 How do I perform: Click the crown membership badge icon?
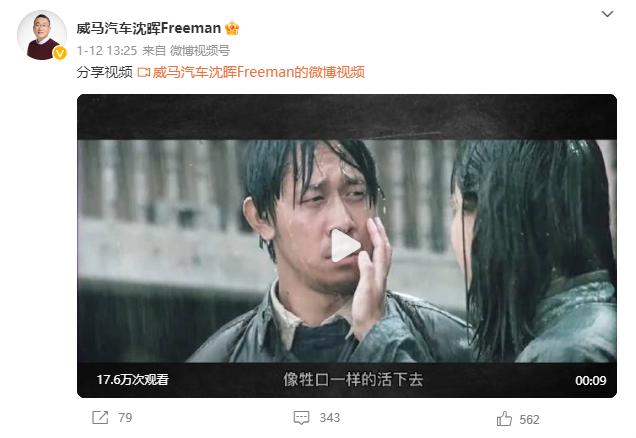click(232, 28)
